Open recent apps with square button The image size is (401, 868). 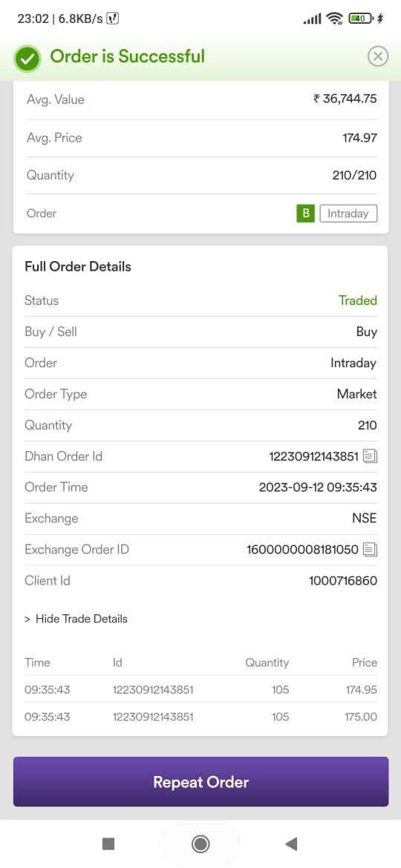(108, 844)
